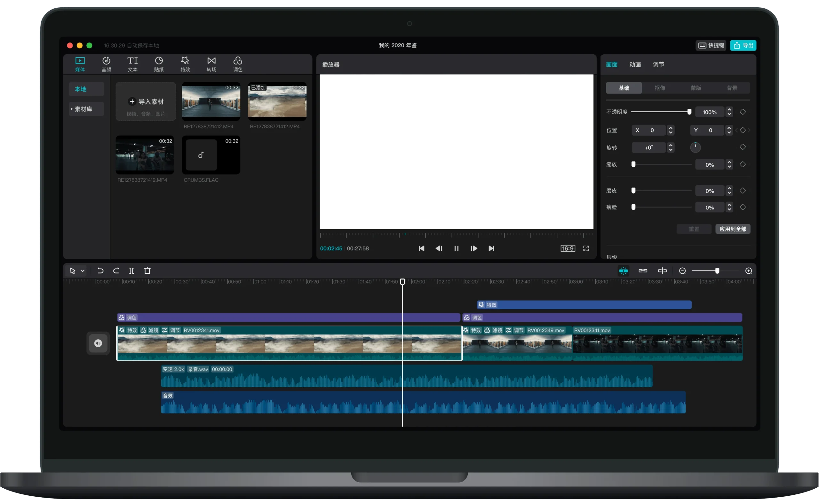Enter fullscreen preview mode
The image size is (819, 504).
tap(586, 248)
